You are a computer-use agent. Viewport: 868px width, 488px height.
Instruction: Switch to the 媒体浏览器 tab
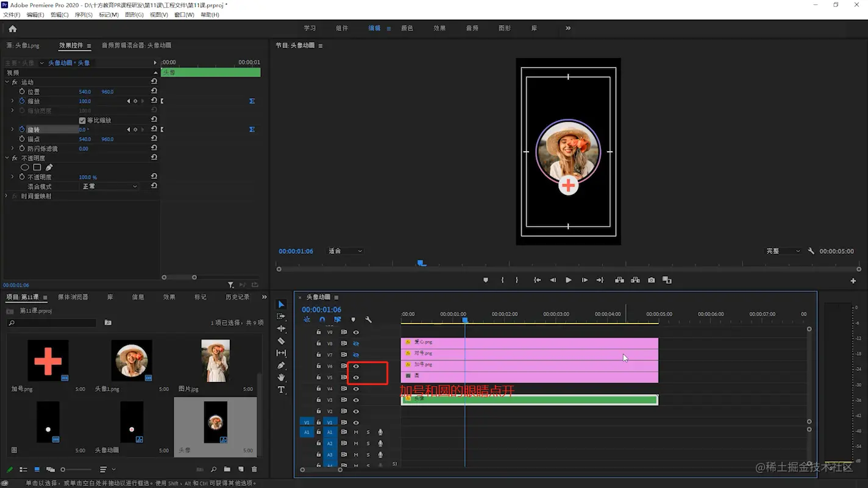73,297
